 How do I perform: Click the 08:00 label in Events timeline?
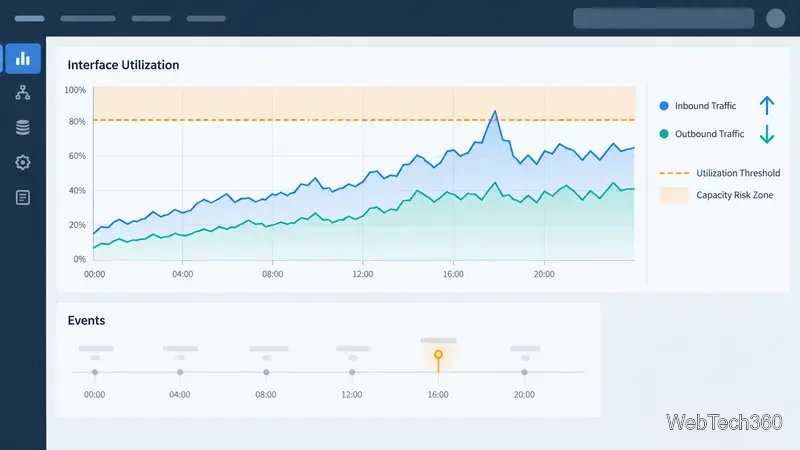(266, 394)
